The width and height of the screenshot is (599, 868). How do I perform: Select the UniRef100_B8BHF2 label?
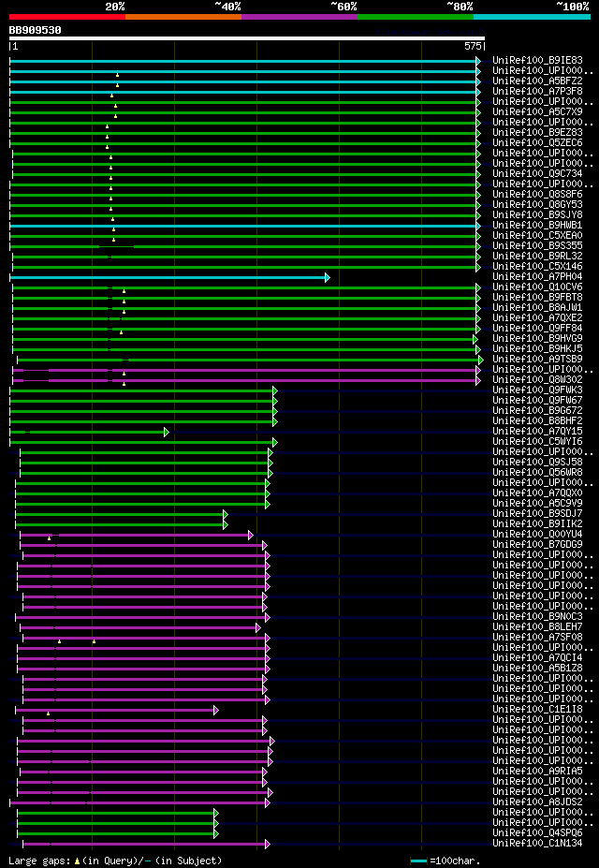coord(537,420)
